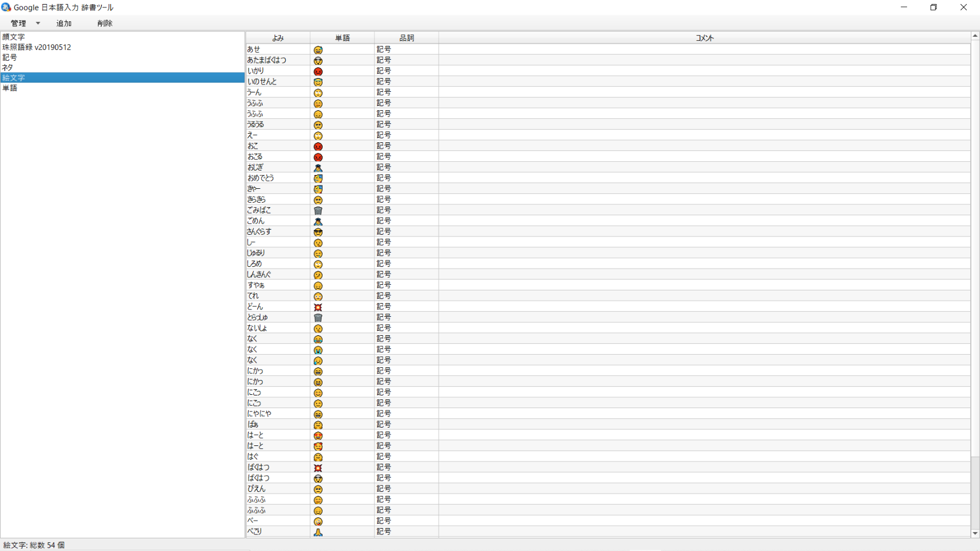Click the angry red emoji in the いかり row

(318, 71)
